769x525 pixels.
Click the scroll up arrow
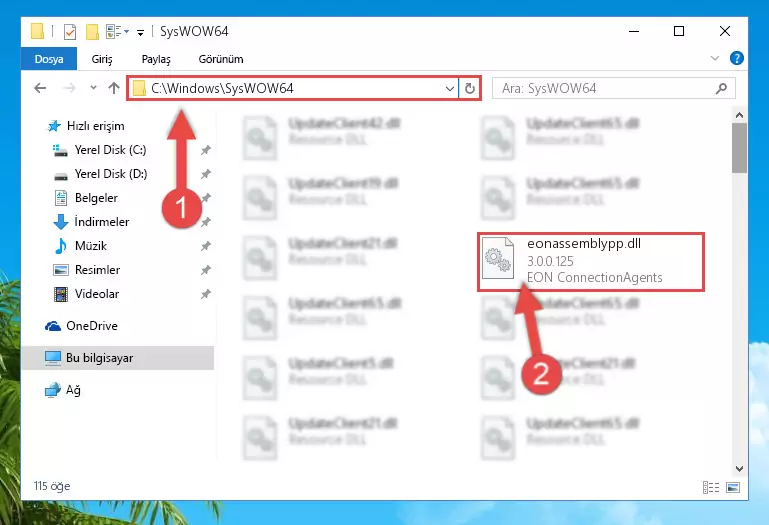(739, 116)
